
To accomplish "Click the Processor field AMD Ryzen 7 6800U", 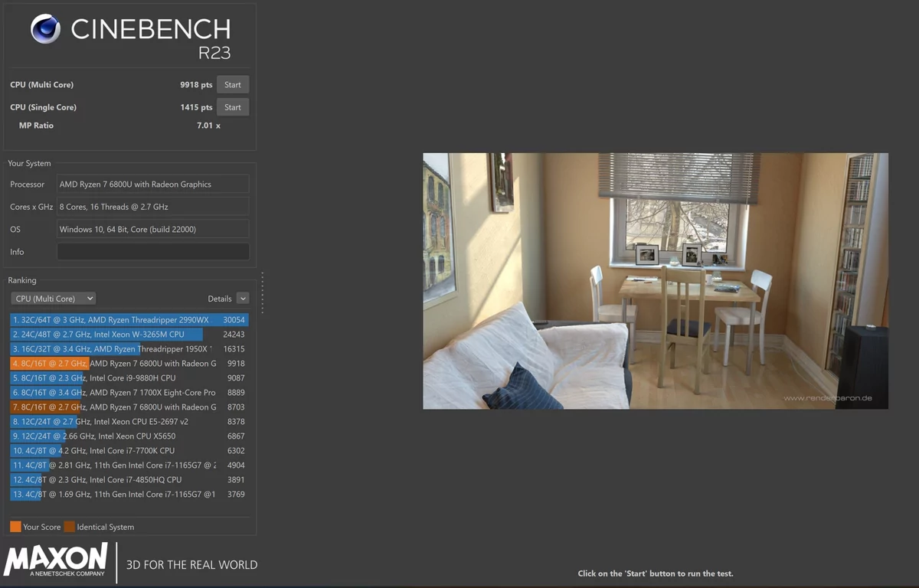I will (x=153, y=185).
